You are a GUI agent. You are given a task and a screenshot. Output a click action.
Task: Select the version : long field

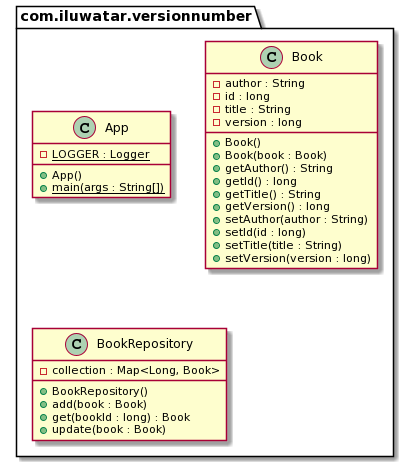coord(263,123)
